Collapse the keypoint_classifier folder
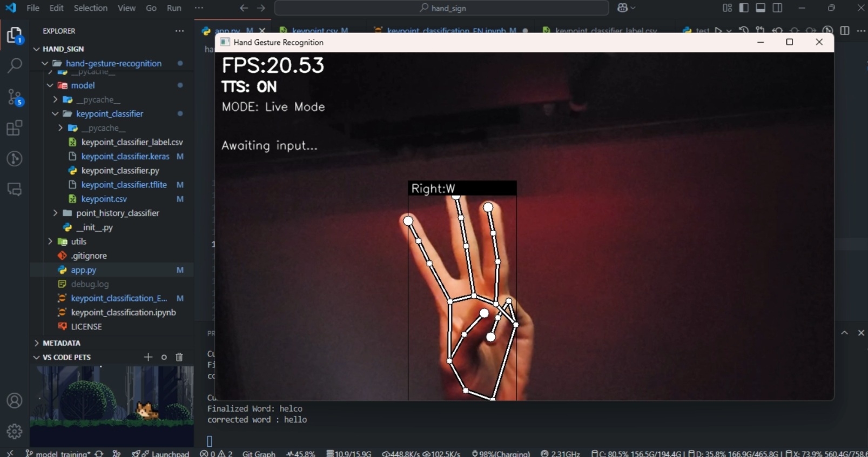 [x=55, y=113]
